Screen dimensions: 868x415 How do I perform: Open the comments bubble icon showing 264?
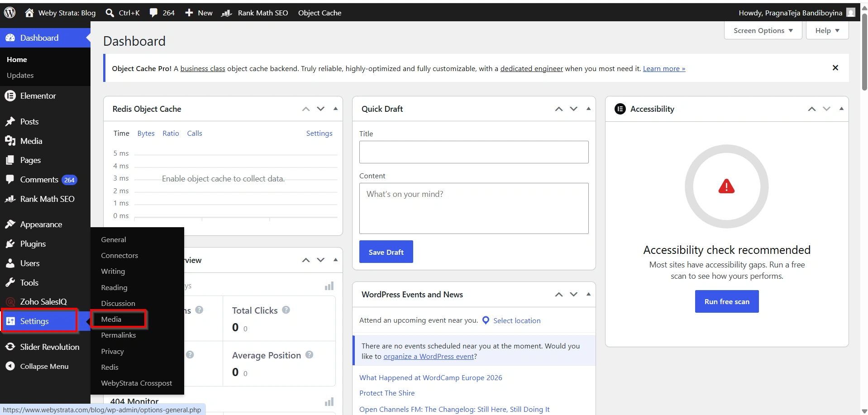[x=154, y=13]
